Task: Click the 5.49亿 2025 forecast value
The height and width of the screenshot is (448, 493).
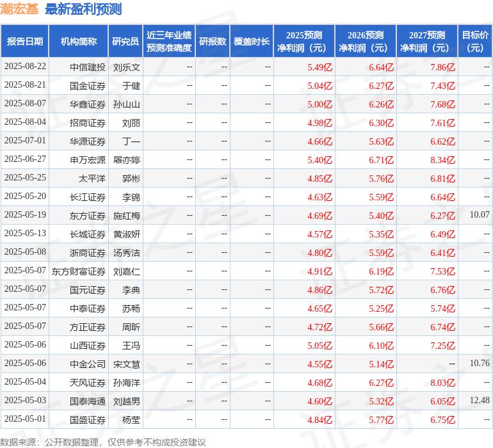Action: (x=319, y=67)
